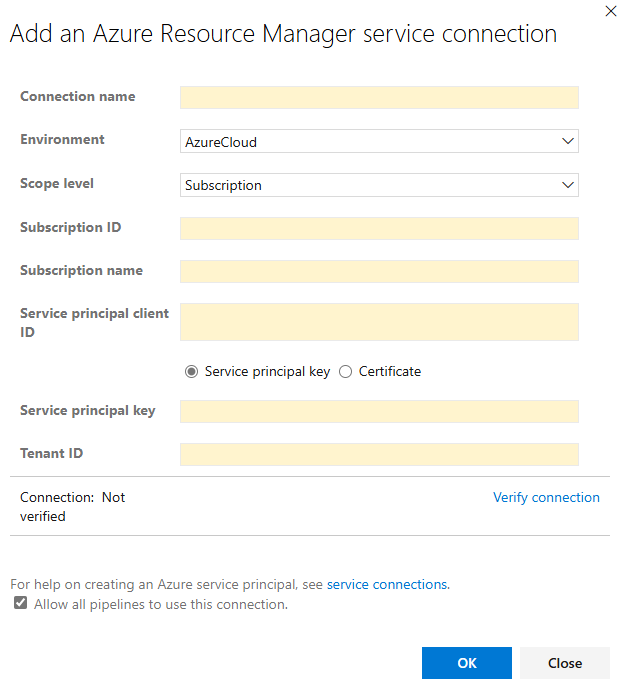Click into the Subscription ID field
The width and height of the screenshot is (627, 686).
[x=379, y=228]
